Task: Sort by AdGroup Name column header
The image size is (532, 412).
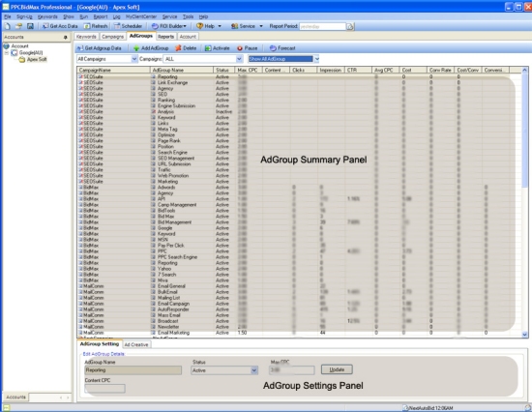Action: (x=182, y=70)
